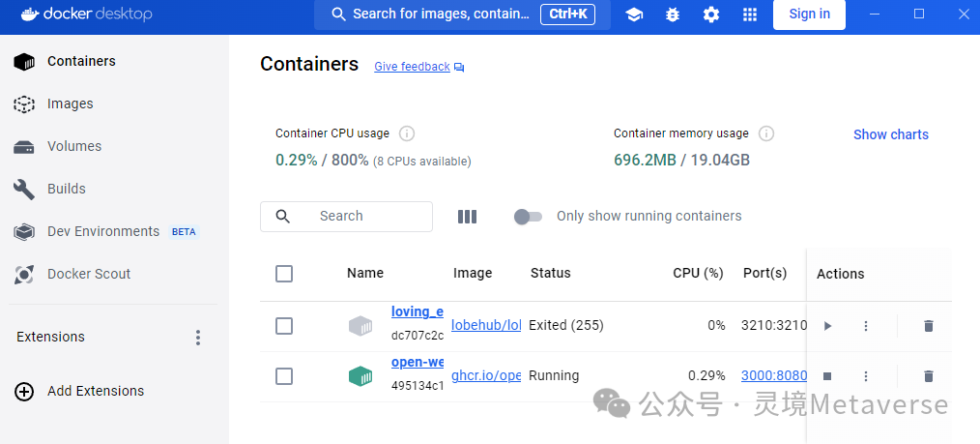The width and height of the screenshot is (980, 444).
Task: Click info icon next to Container memory usage
Action: (766, 133)
